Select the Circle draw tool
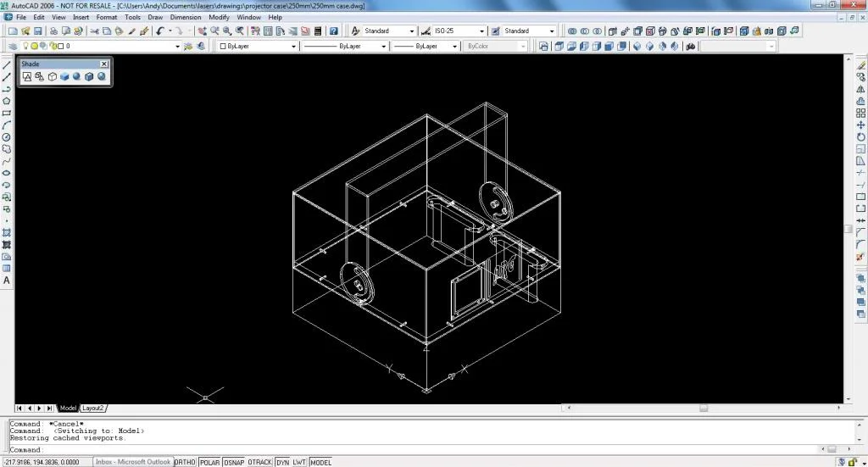 click(7, 137)
